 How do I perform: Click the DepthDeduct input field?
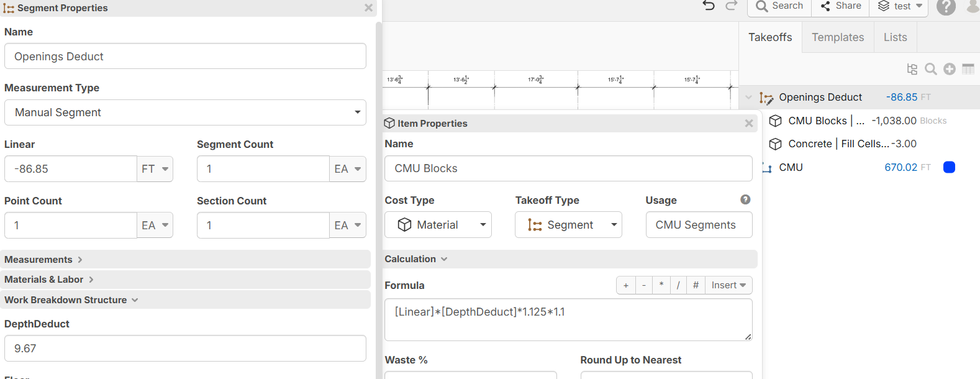pos(185,349)
